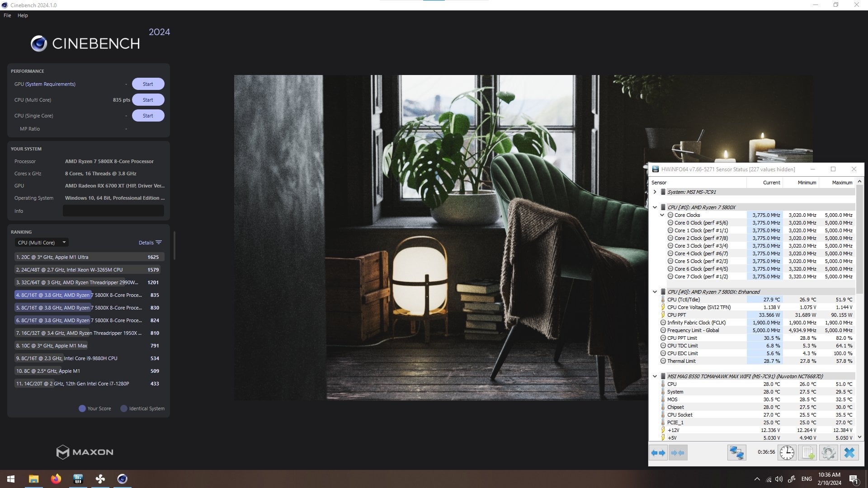The image size is (868, 488).
Task: Click the pen tray icon on the taskbar
Action: (792, 479)
